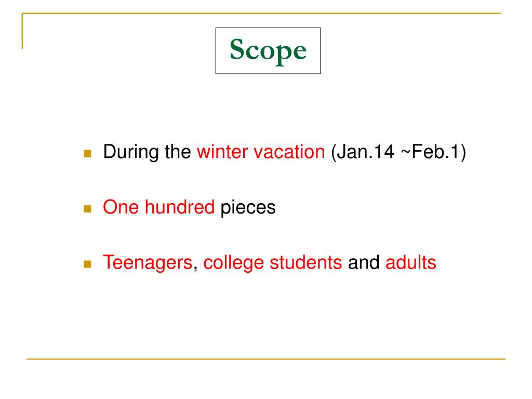Click the word 'During' in first bullet
532x399 pixels.
click(130, 152)
